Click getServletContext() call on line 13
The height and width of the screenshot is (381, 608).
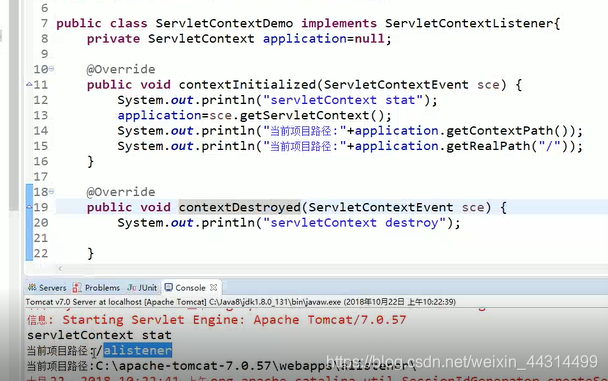[x=311, y=115]
